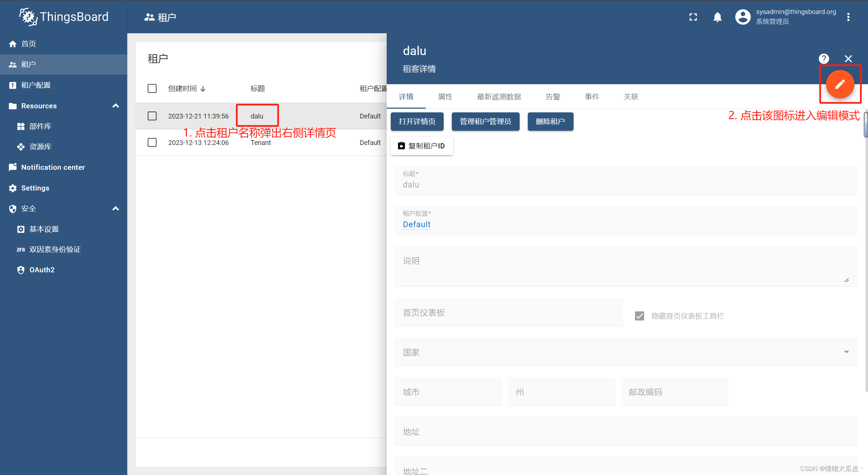
Task: Switch to the 详情 tab
Action: (406, 97)
